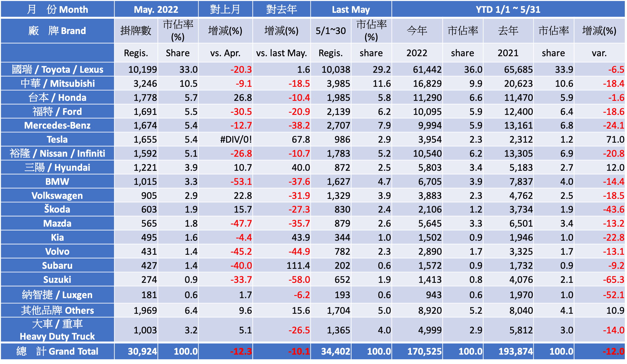Screen dimensions: 627x364
Task: Select Ford YTD 2021 value 12,400
Action: pos(508,111)
